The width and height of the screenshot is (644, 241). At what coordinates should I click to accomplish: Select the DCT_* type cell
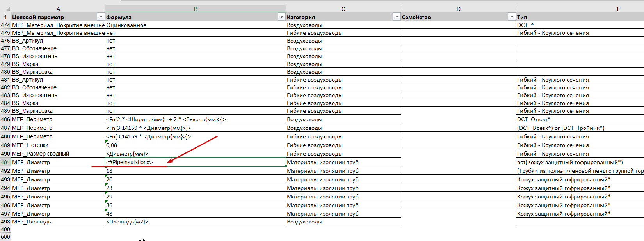(x=580, y=25)
